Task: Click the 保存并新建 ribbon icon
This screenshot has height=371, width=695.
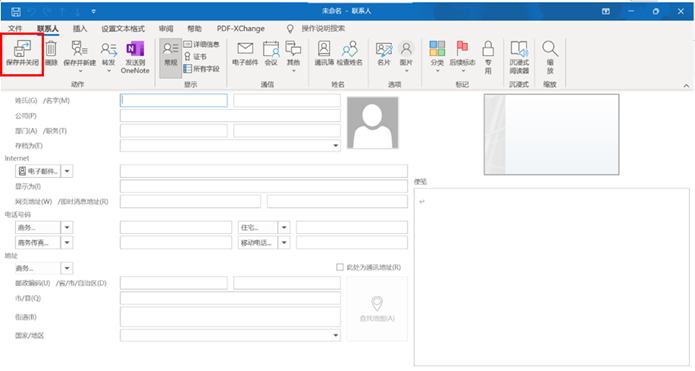Action: [79, 48]
